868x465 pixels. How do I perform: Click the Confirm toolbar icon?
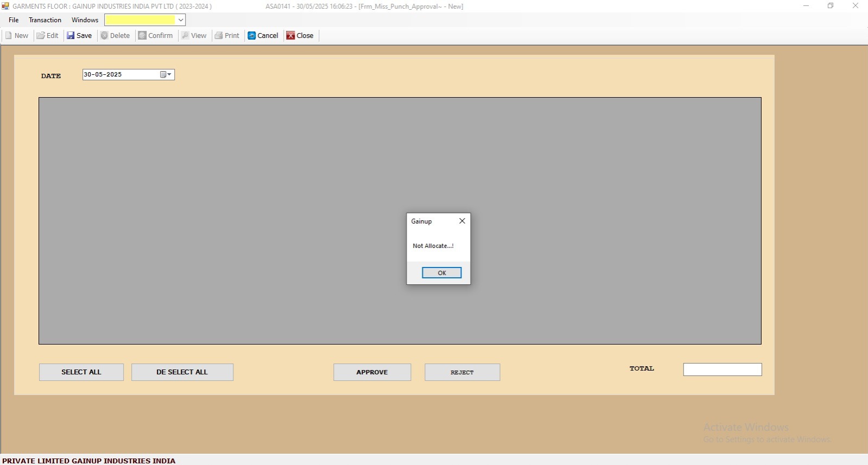point(142,36)
